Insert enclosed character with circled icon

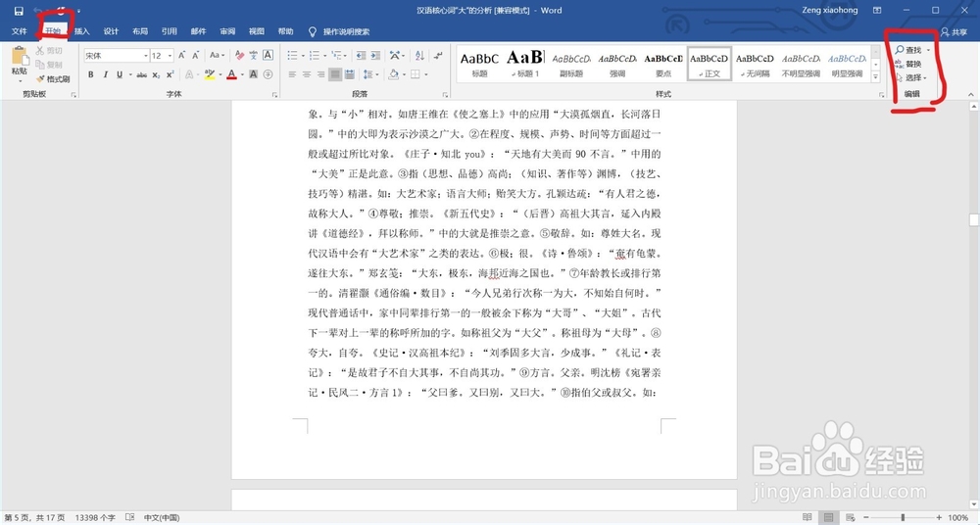pos(268,74)
